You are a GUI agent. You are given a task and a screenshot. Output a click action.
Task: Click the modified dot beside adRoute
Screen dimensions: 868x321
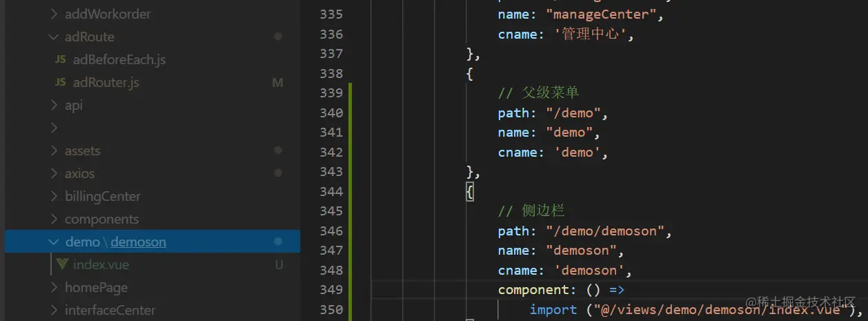[278, 37]
